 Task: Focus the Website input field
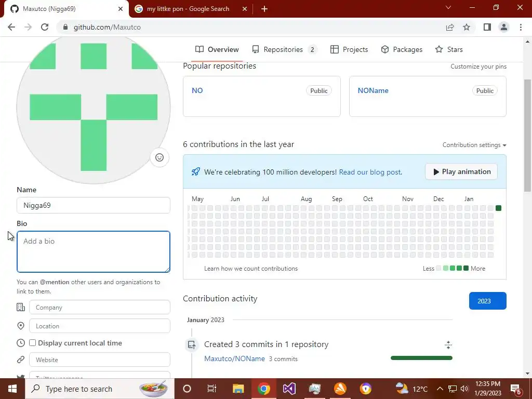click(x=99, y=360)
